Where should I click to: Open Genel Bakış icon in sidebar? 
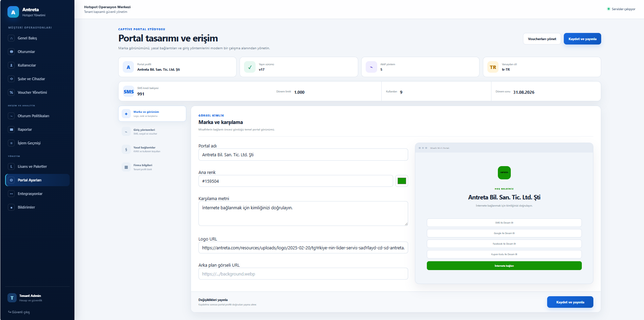tap(12, 38)
